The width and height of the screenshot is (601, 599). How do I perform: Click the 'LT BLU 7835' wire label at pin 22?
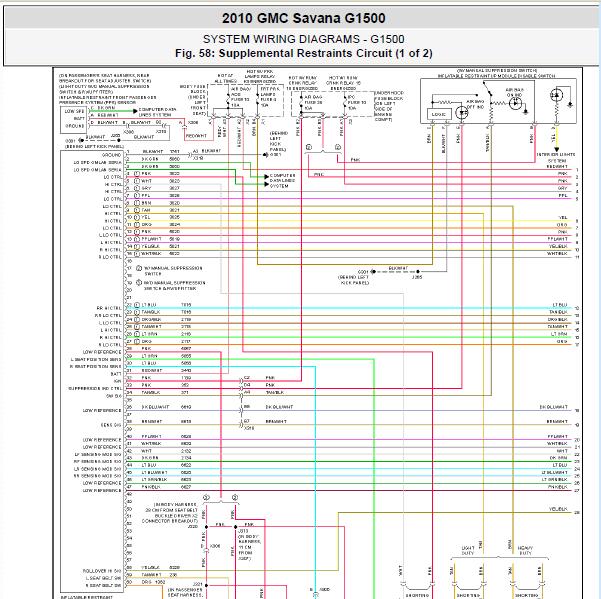pyautogui.click(x=166, y=305)
